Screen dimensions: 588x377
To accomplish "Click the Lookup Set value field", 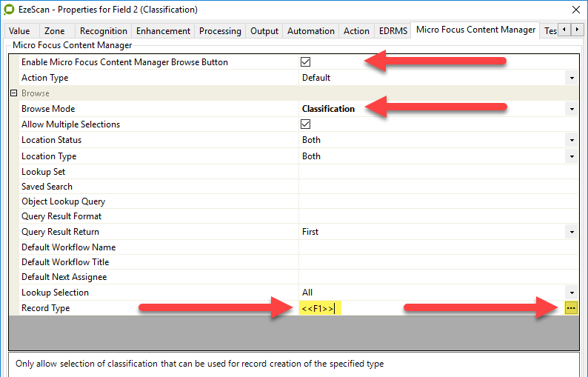I will tap(437, 172).
